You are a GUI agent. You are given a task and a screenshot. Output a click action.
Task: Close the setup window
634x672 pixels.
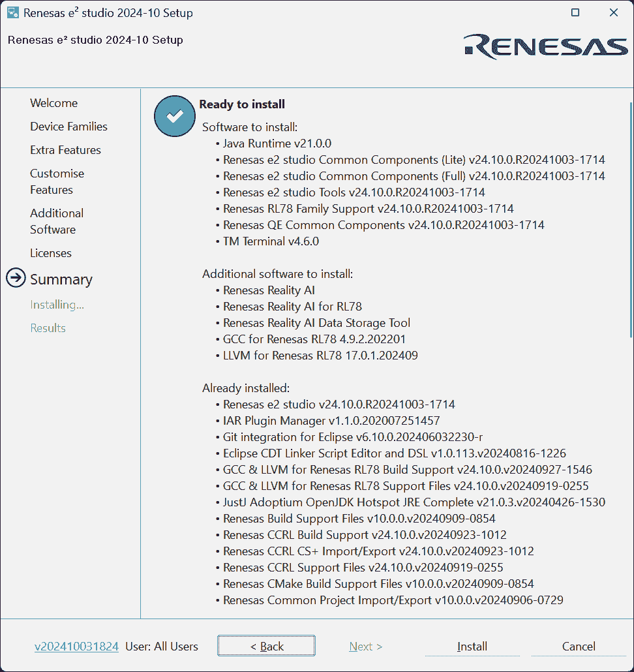[613, 13]
